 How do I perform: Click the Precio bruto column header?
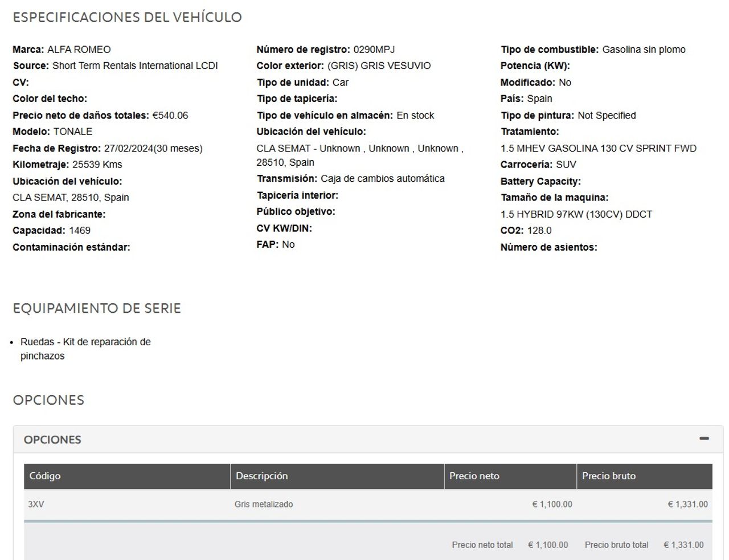[x=645, y=476]
